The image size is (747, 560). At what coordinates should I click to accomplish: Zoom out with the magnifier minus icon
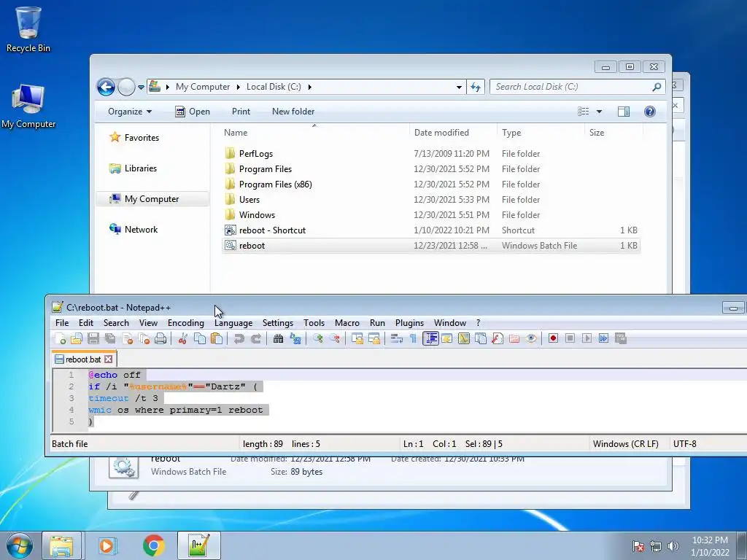(x=334, y=338)
